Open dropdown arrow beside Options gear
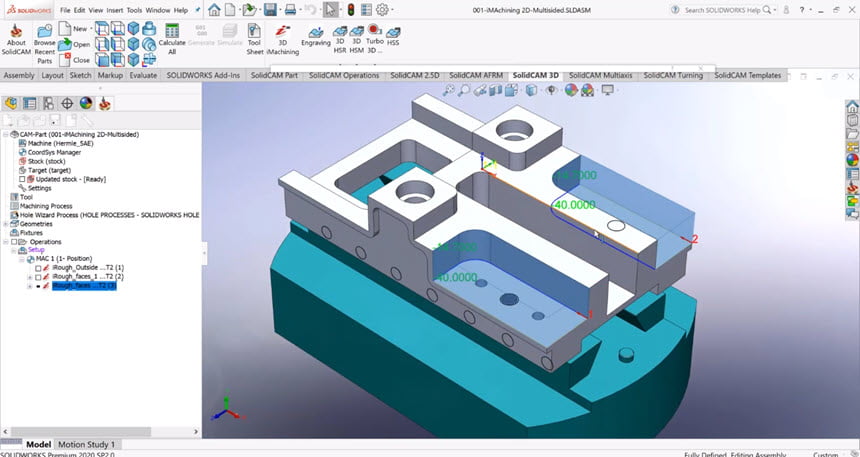860x457 pixels. 391,10
